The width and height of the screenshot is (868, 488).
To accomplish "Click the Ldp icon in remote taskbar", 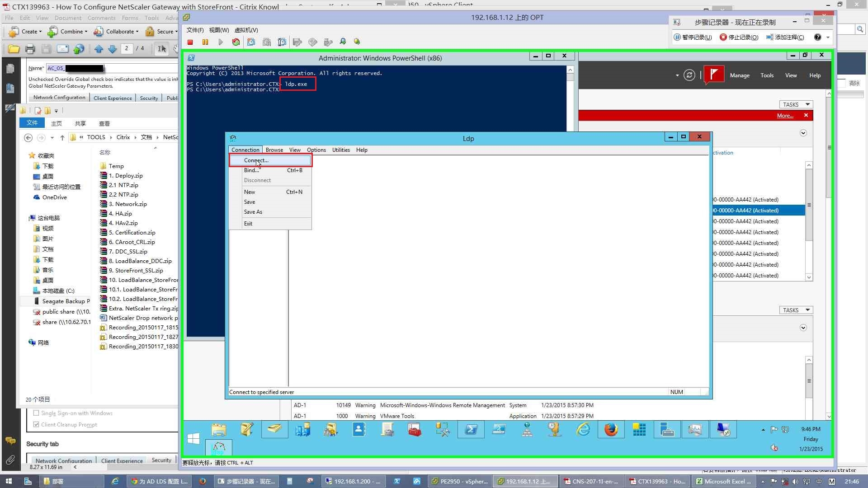I will point(219,448).
